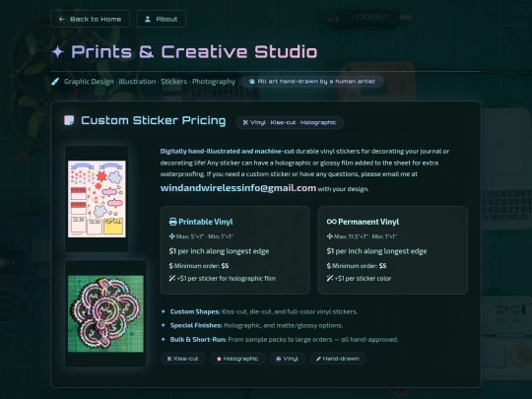The image size is (532, 399).
Task: Select the Vinyl tag chip
Action: coord(288,359)
